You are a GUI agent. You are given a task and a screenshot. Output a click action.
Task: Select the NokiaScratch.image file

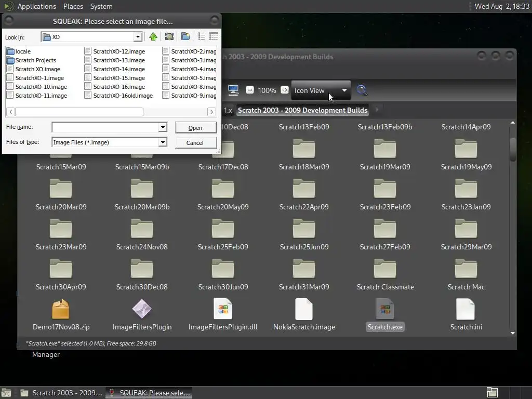[304, 315]
